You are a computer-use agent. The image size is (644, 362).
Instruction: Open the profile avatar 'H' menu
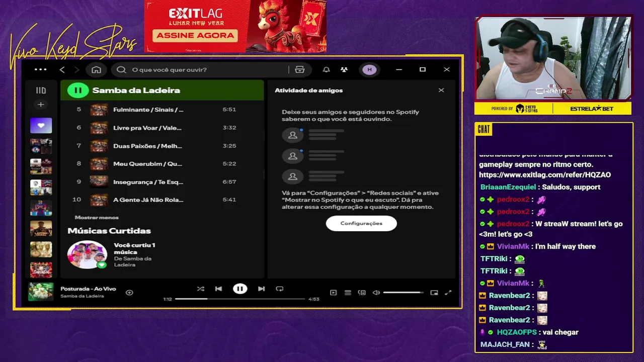tap(370, 69)
